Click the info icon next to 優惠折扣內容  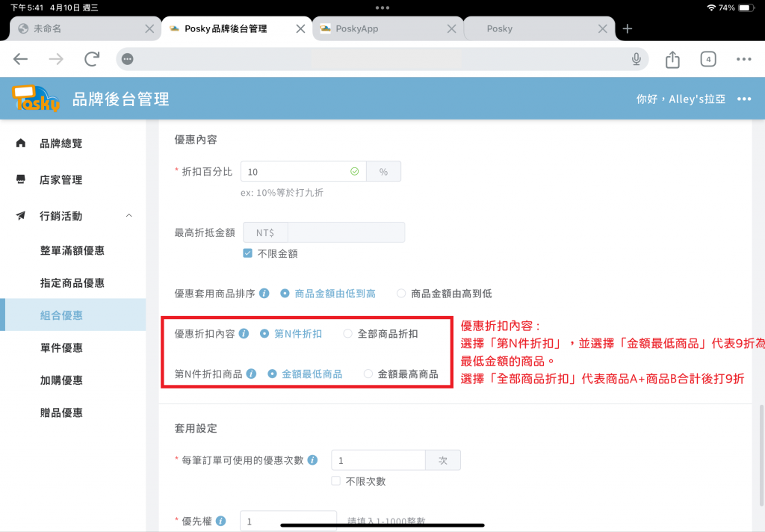tap(244, 334)
